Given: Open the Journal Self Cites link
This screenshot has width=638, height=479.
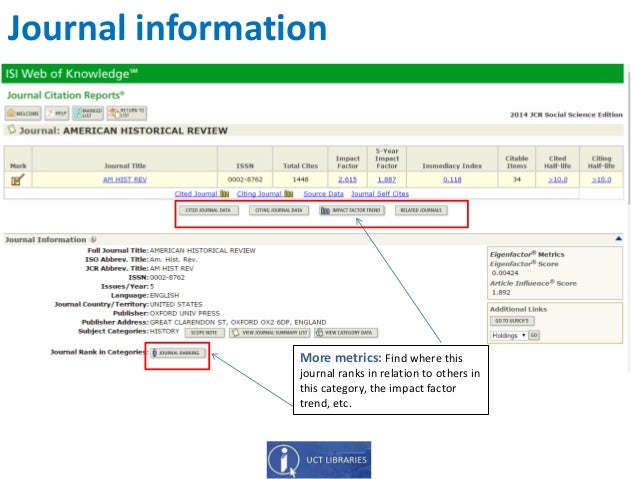Looking at the screenshot, I should [x=380, y=194].
